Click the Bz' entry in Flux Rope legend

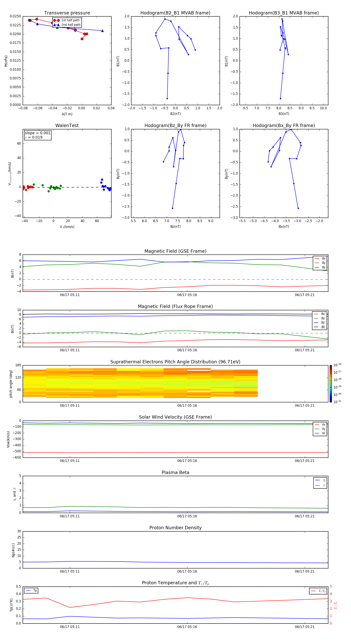(x=320, y=323)
